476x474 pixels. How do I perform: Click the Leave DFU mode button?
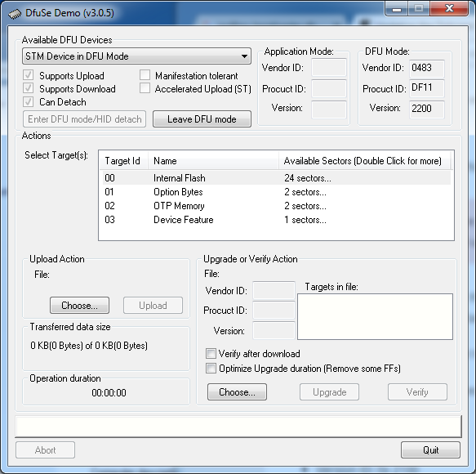tap(202, 119)
